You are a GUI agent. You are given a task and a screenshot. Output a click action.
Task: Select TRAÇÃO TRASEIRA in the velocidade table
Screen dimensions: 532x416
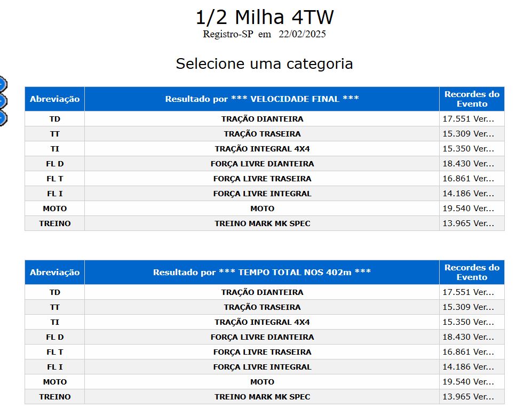point(262,134)
